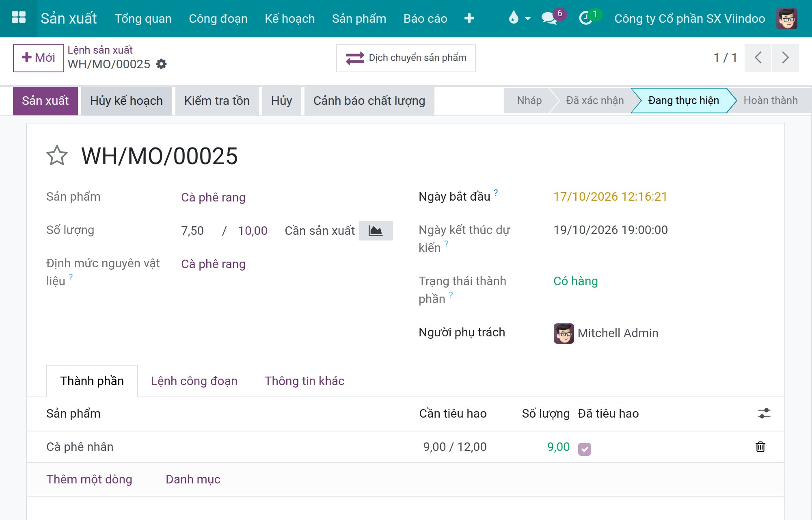The image size is (812, 520).
Task: Switch to Thông tin khác tab
Action: [304, 381]
